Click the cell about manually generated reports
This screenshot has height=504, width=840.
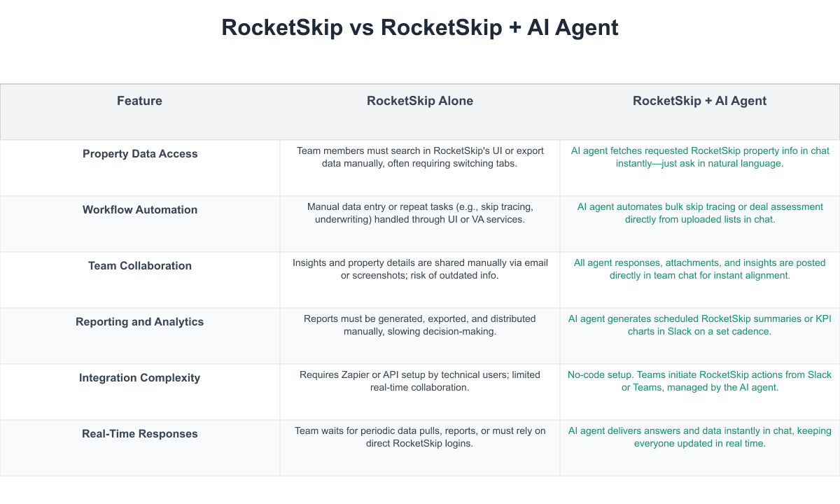pos(420,325)
